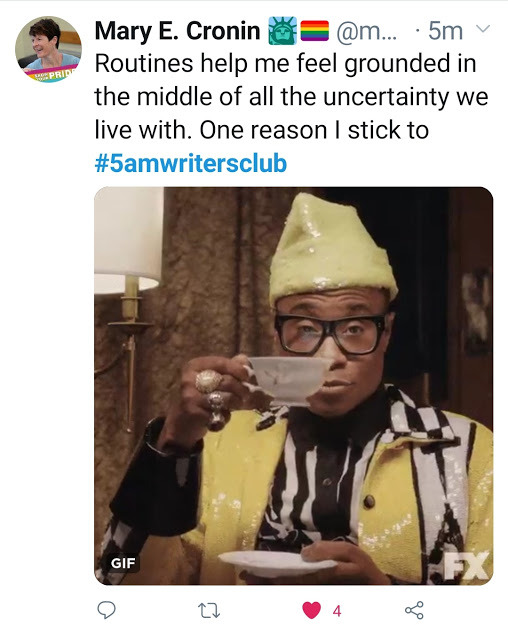
Task: Click the Mary E. Cronin display name
Action: click(177, 31)
